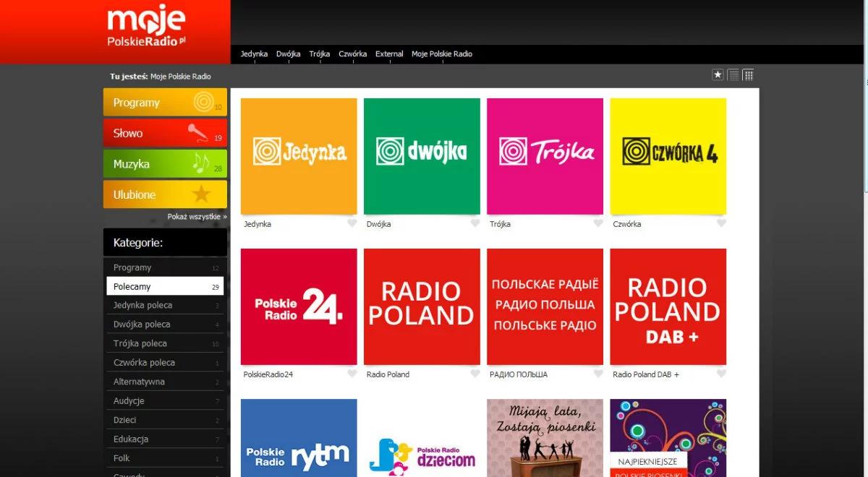The width and height of the screenshot is (868, 477).
Task: Open the Radio Poland DAB + tile
Action: [668, 306]
